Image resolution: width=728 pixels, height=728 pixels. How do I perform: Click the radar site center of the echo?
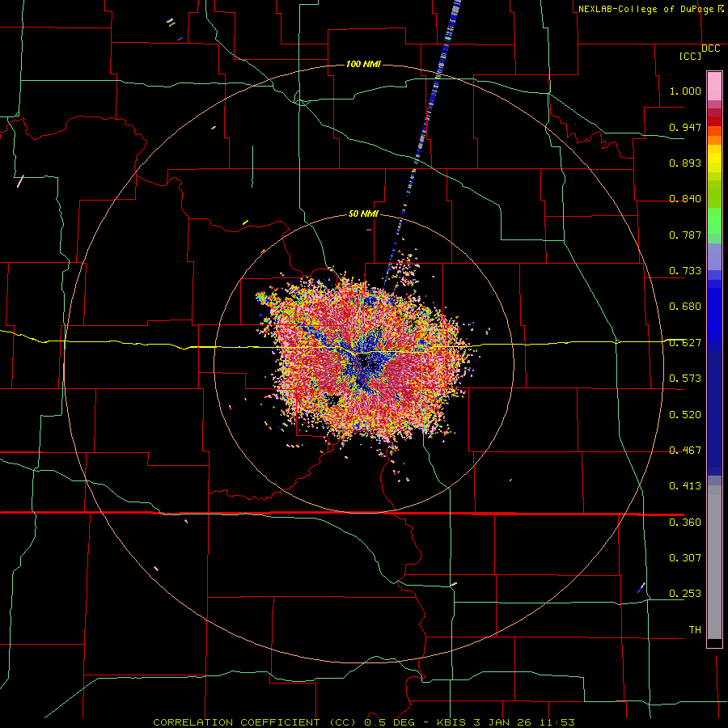coord(365,365)
